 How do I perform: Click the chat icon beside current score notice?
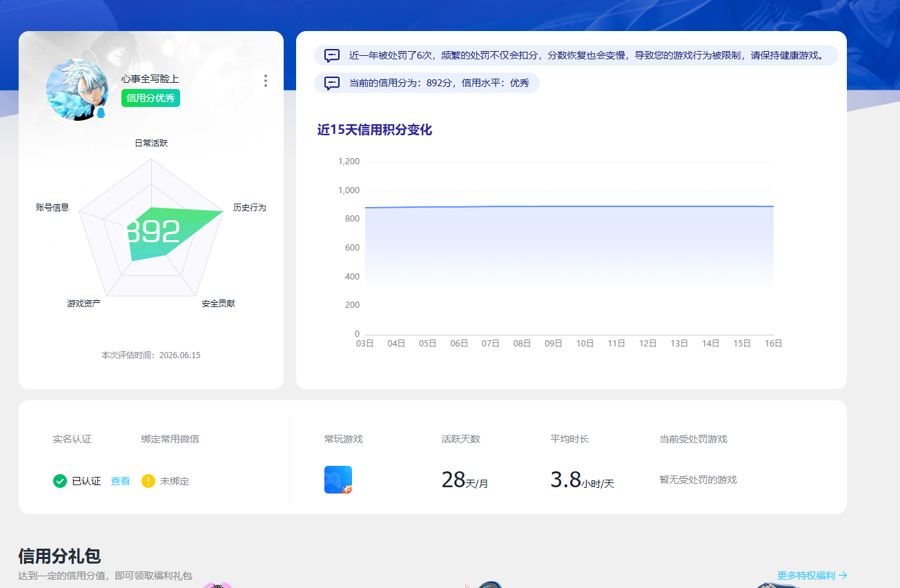(332, 83)
